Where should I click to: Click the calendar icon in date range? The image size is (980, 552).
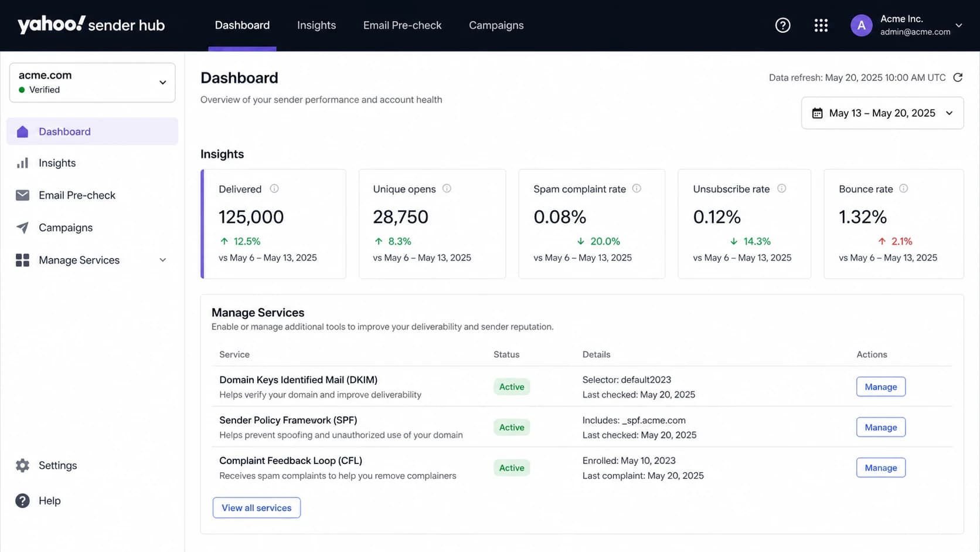coord(817,113)
